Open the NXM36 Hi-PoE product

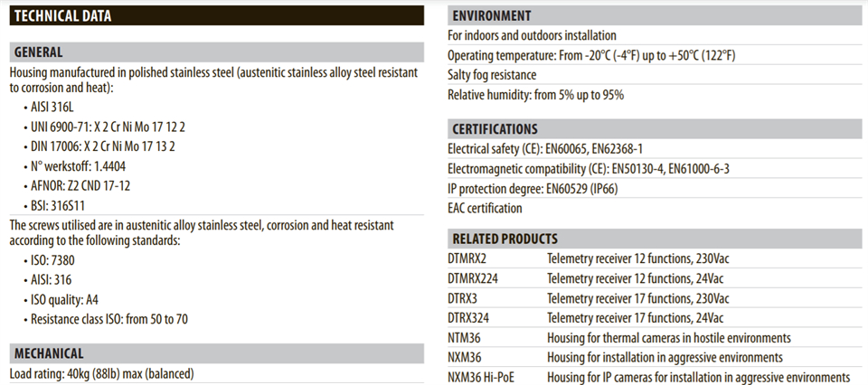[481, 377]
